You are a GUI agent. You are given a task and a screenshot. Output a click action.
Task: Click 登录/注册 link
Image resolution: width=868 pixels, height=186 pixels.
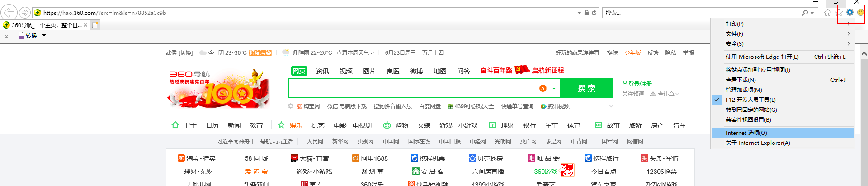tap(637, 84)
